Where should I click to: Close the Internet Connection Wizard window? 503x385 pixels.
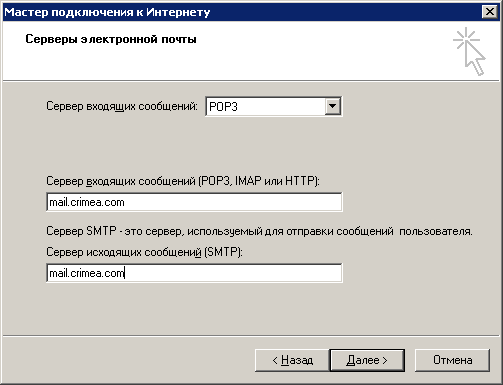(490, 12)
